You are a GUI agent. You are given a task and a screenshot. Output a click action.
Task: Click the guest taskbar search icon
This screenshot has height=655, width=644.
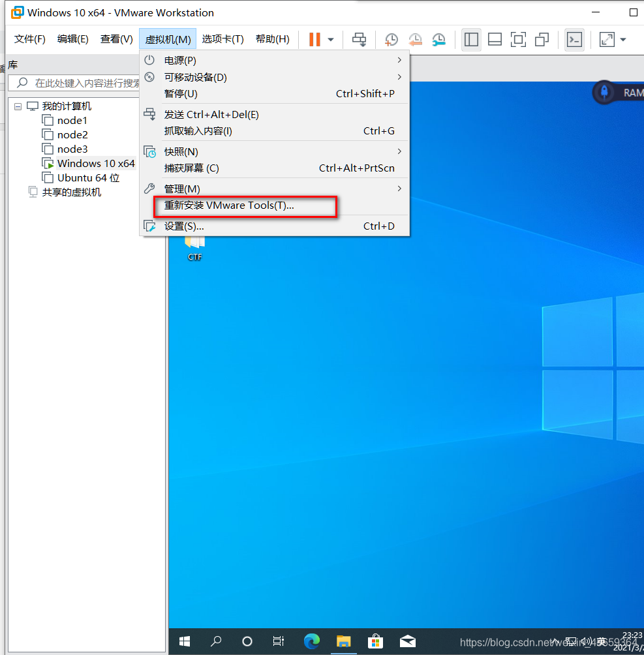(x=216, y=641)
